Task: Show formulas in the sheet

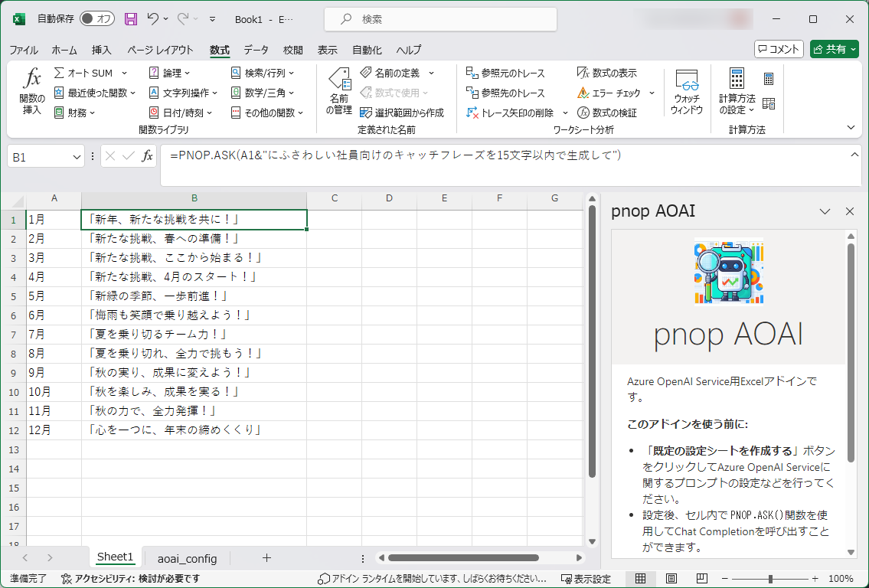Action: [x=607, y=73]
